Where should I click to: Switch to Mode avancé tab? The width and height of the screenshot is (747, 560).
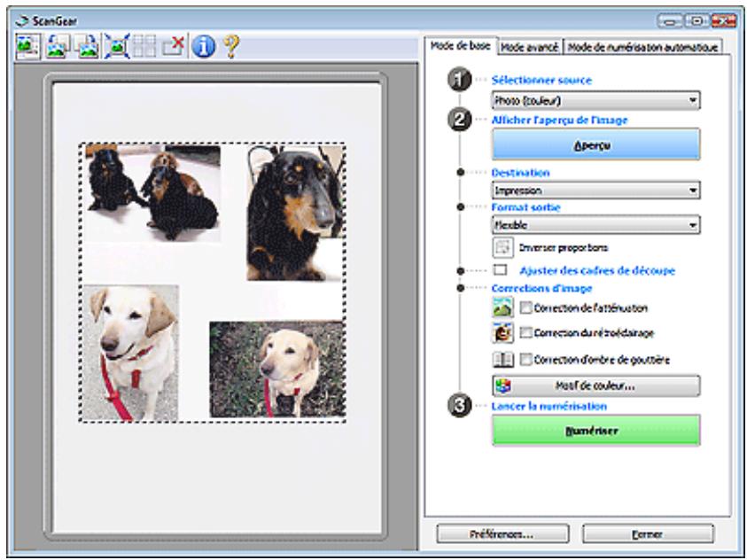(529, 47)
